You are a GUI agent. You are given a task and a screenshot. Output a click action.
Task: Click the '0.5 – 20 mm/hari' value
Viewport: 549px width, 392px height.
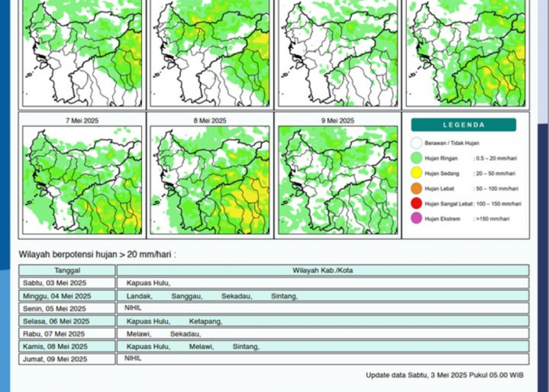(x=495, y=158)
